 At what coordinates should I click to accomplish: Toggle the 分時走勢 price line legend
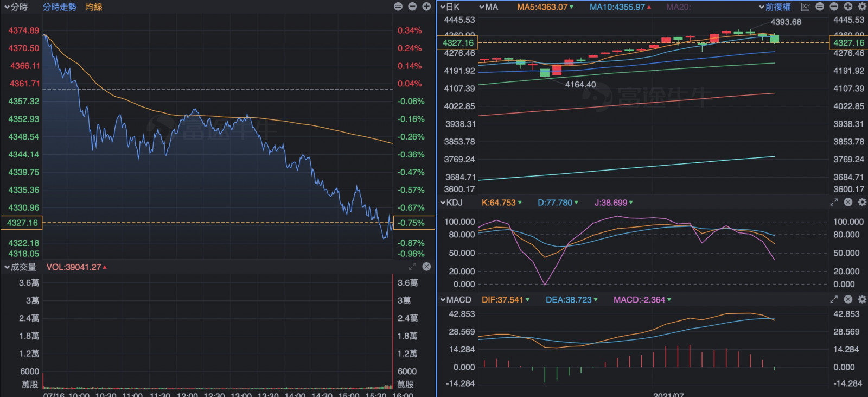pyautogui.click(x=60, y=7)
